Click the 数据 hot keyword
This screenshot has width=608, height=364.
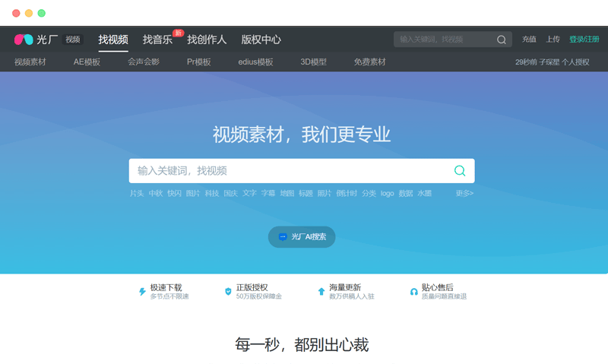click(x=406, y=193)
